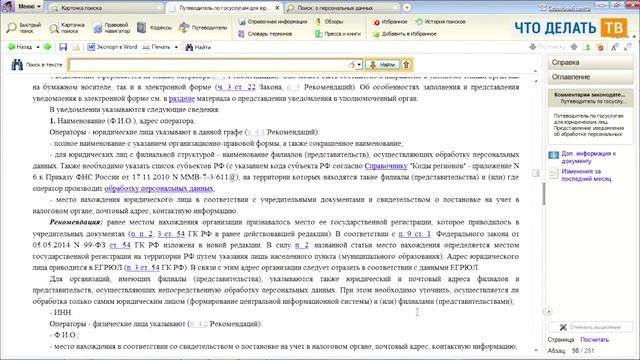Expand the search text history dropdown

[x=359, y=64]
